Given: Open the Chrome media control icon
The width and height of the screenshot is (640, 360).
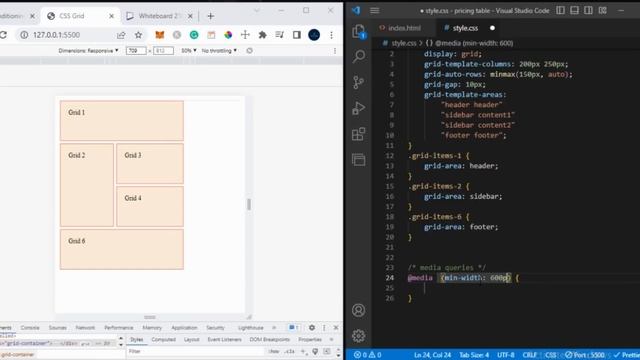Looking at the screenshot, I should point(280,35).
